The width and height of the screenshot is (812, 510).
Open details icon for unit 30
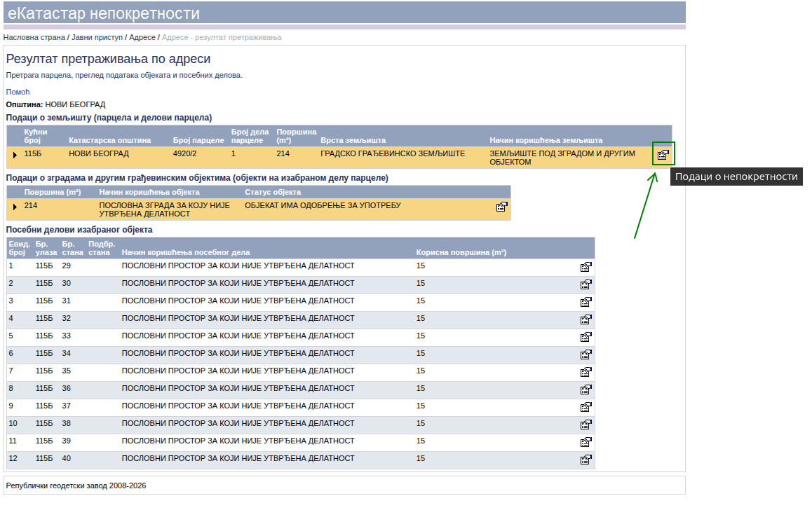586,284
